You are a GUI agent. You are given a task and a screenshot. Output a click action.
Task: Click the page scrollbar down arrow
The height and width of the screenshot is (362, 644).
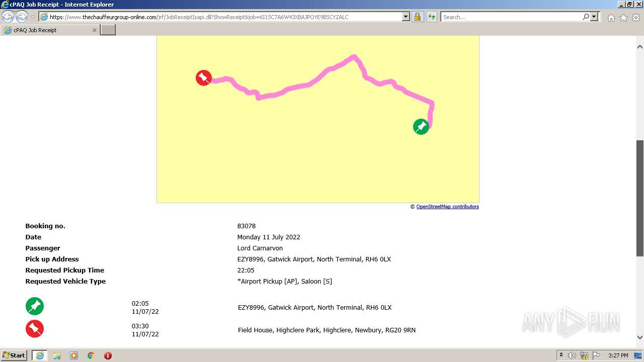tap(640, 337)
